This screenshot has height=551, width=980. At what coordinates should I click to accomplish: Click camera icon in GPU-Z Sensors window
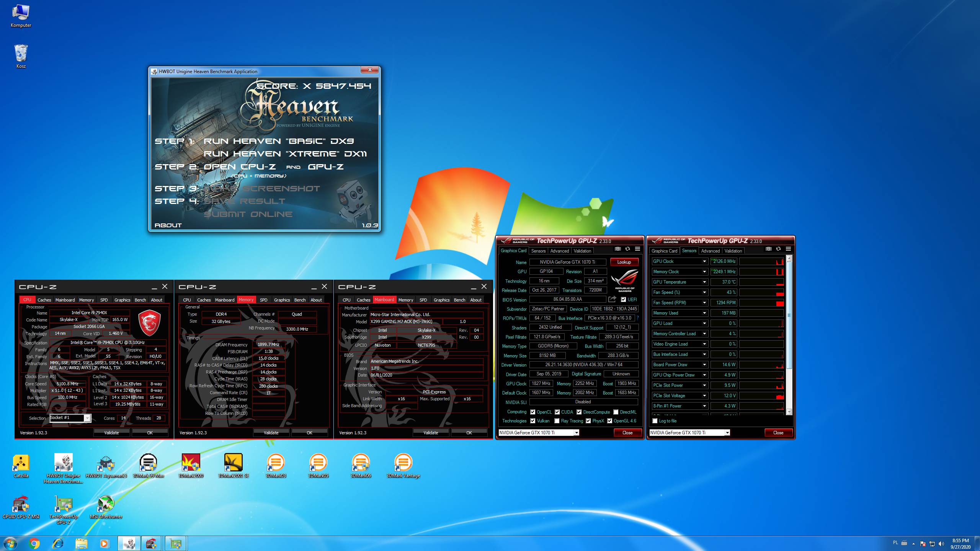click(768, 249)
